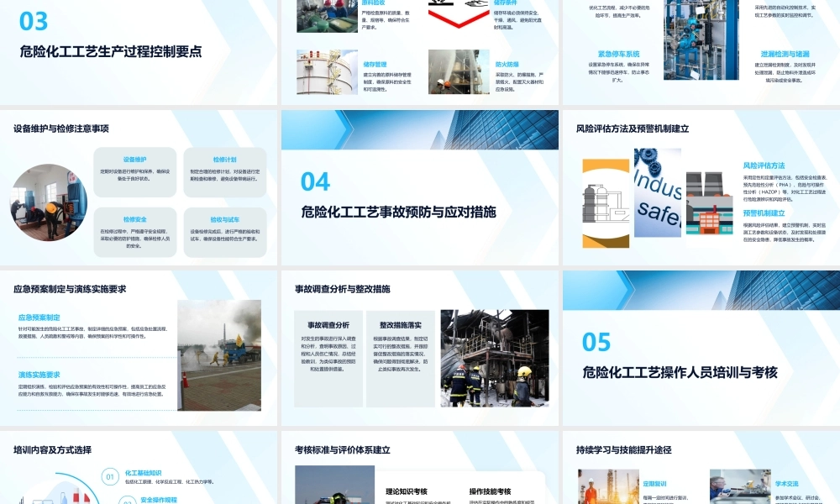Click the blue skyscraper banner above 05
The height and width of the screenshot is (504, 840).
click(701, 291)
